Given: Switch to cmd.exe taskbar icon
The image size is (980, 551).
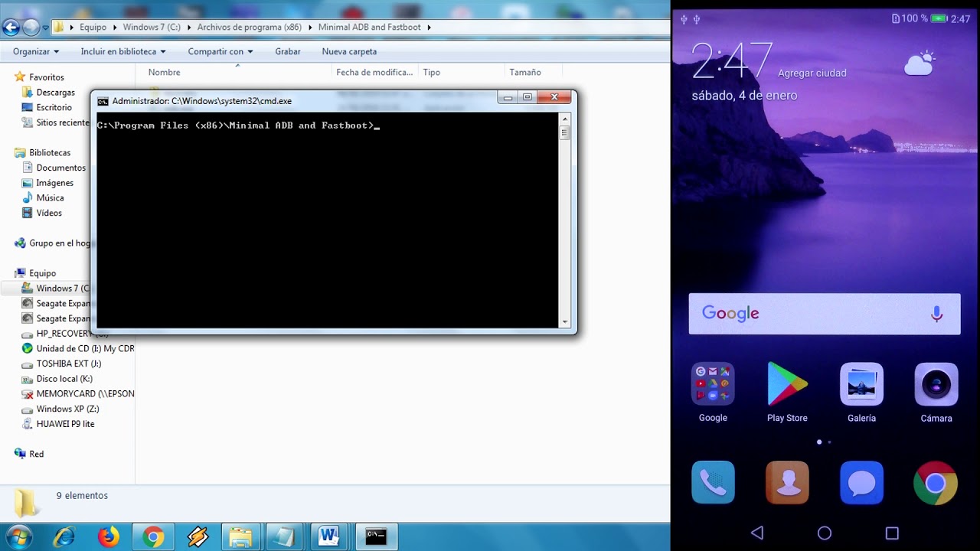Looking at the screenshot, I should (x=375, y=537).
